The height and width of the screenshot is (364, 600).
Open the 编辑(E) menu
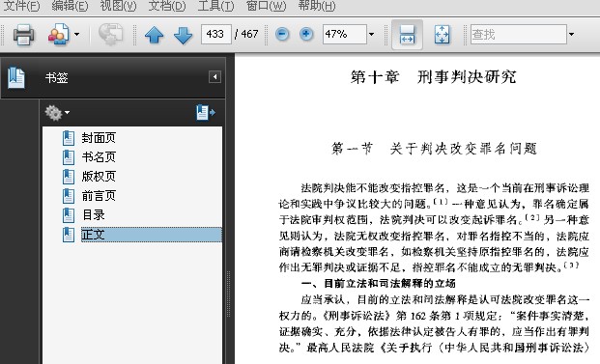pyautogui.click(x=70, y=6)
